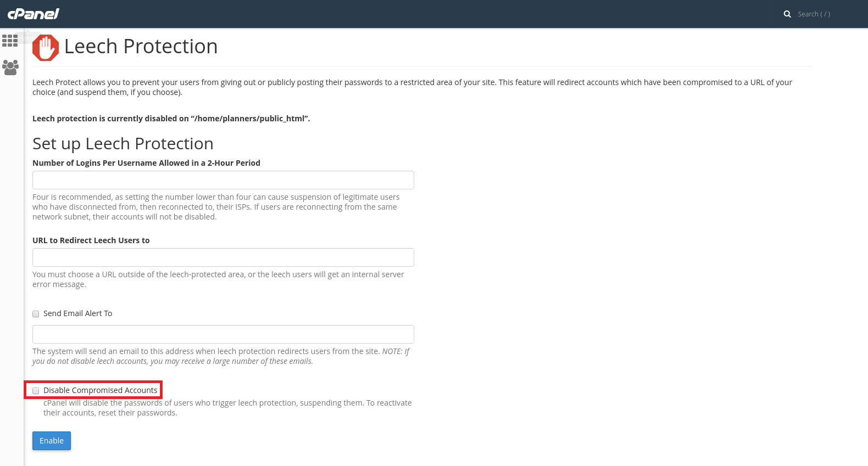Click the red Leech Protection hand icon

tap(46, 48)
